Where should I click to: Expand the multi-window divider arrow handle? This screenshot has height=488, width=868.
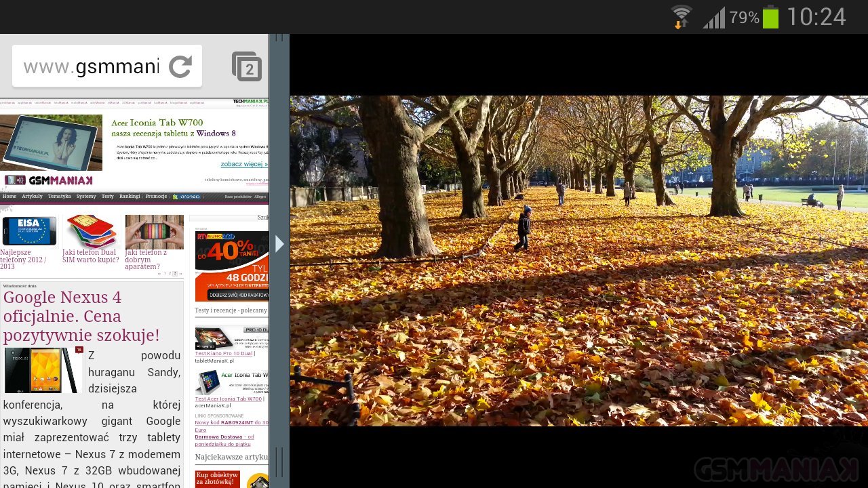pos(279,243)
